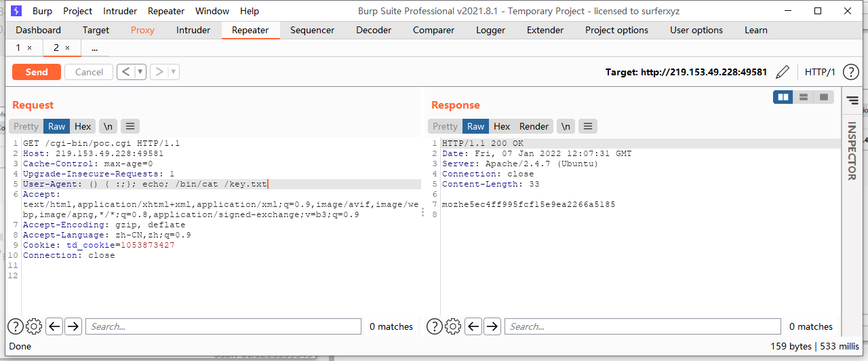The image size is (868, 361).
Task: Click the request search field
Action: (x=223, y=326)
